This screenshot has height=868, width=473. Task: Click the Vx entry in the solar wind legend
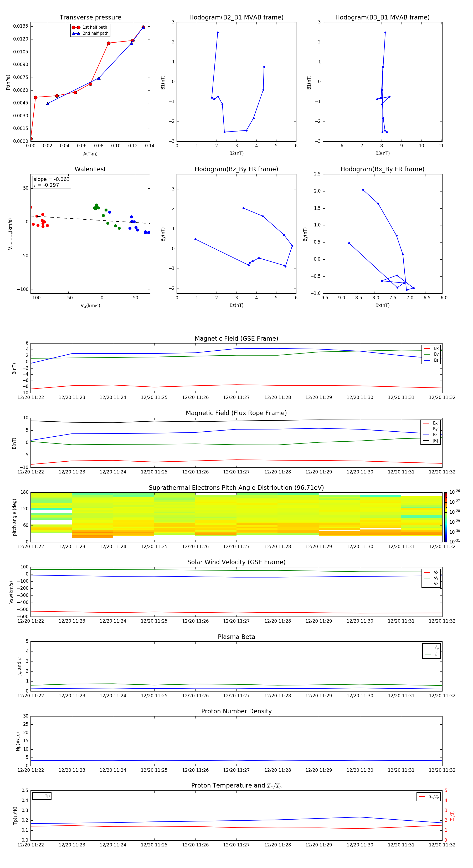click(x=431, y=573)
